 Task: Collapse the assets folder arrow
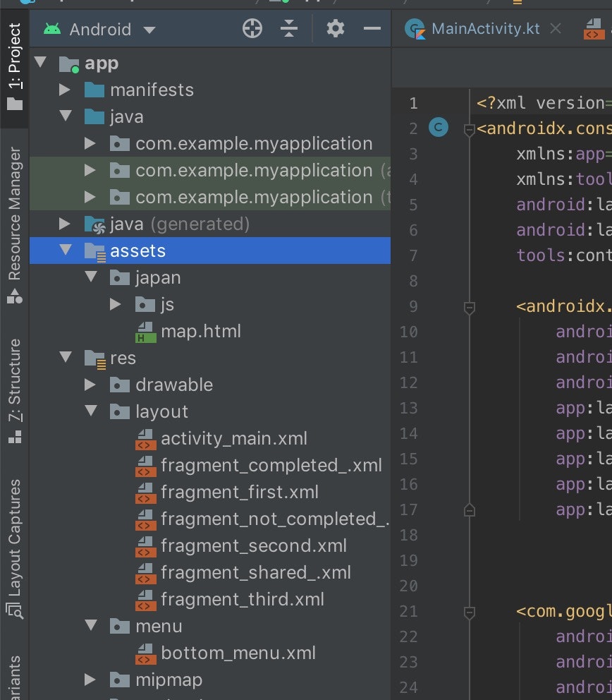coord(66,250)
